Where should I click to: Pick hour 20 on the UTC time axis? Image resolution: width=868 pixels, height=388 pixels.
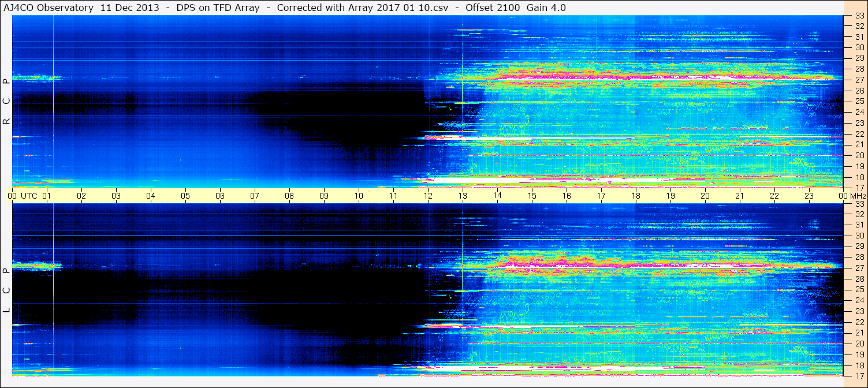(706, 196)
